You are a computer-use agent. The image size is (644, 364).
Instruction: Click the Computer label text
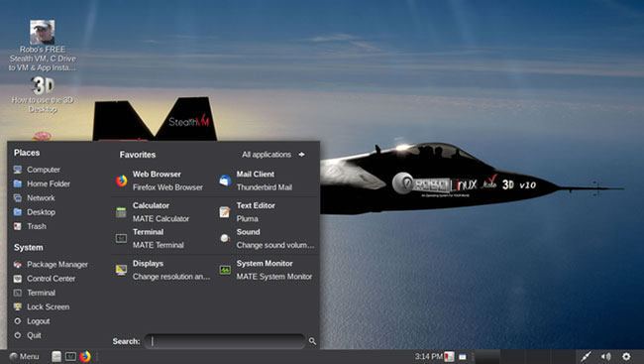point(44,170)
